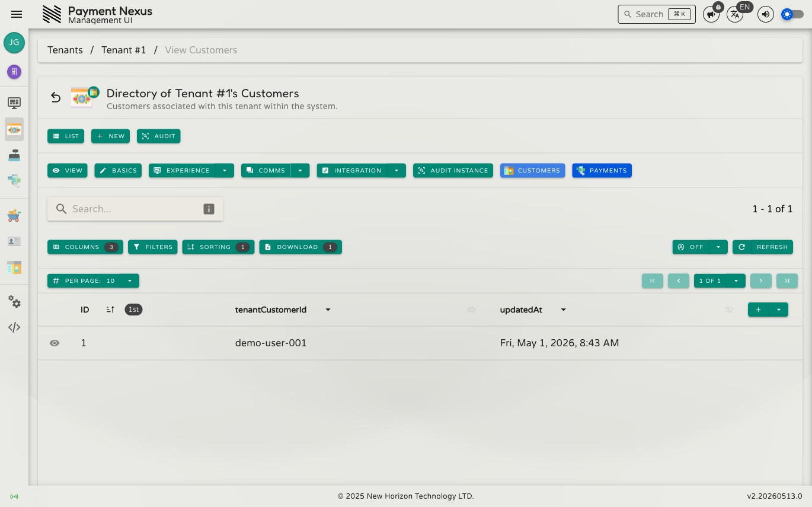812x507 pixels.
Task: Open the Experience section
Action: click(182, 170)
